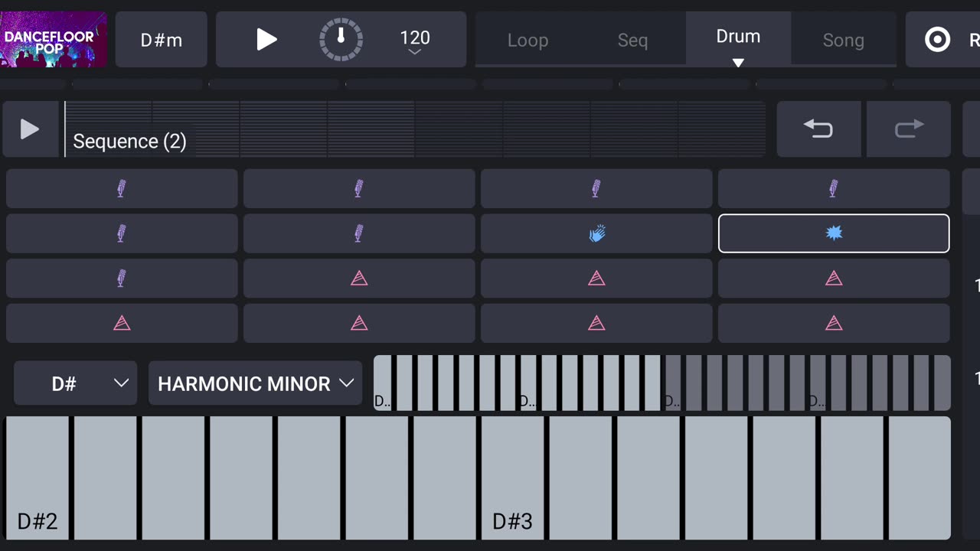Play the last piano key on right

click(x=920, y=478)
